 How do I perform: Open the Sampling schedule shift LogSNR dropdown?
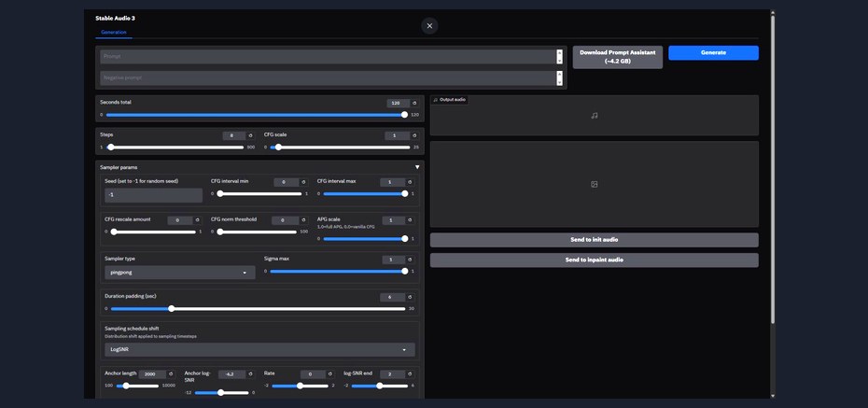(x=259, y=350)
